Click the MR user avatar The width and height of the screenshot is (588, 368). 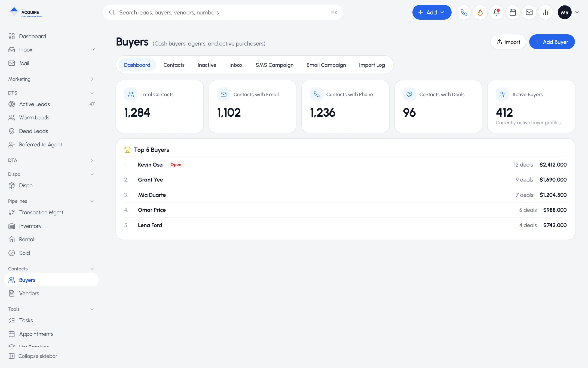(x=565, y=12)
